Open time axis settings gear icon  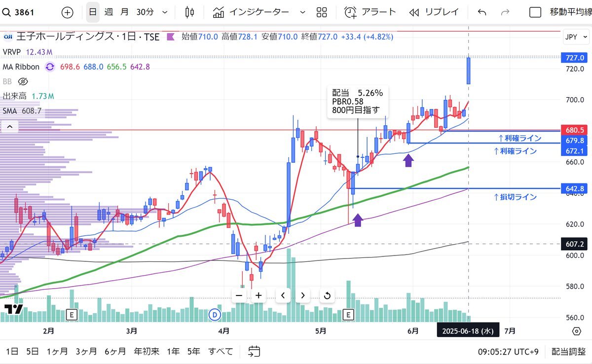tap(576, 330)
